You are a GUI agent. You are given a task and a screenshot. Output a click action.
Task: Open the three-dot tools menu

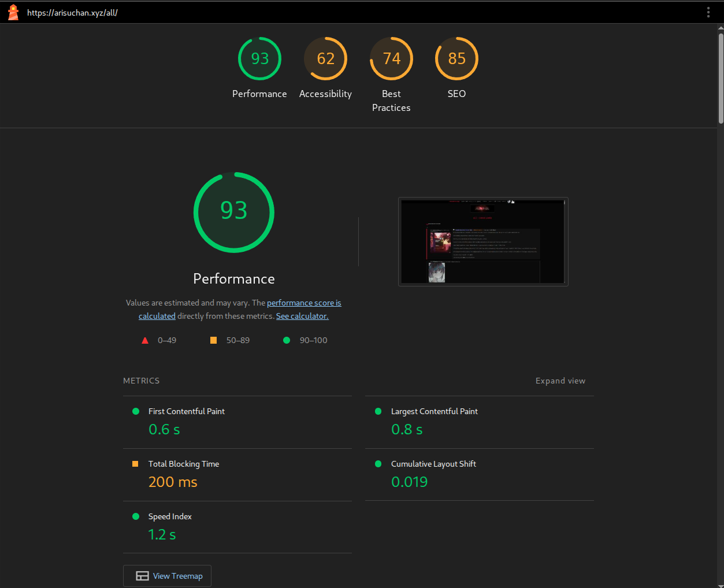coord(708,12)
